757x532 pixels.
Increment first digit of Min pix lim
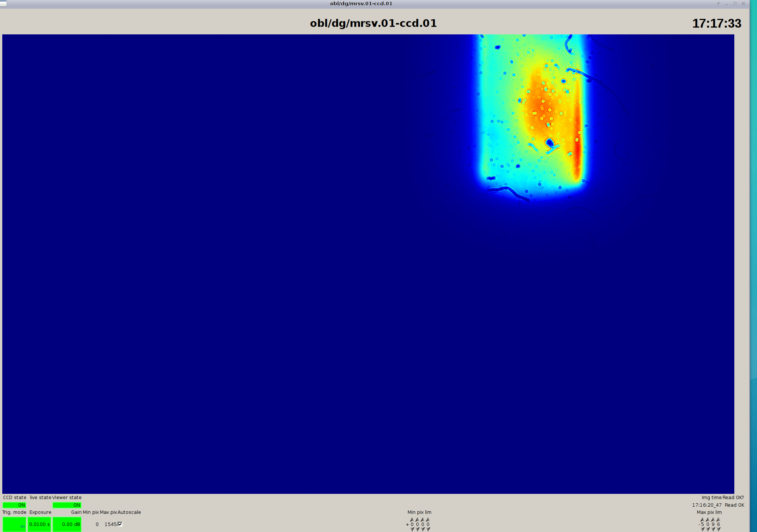(412, 520)
